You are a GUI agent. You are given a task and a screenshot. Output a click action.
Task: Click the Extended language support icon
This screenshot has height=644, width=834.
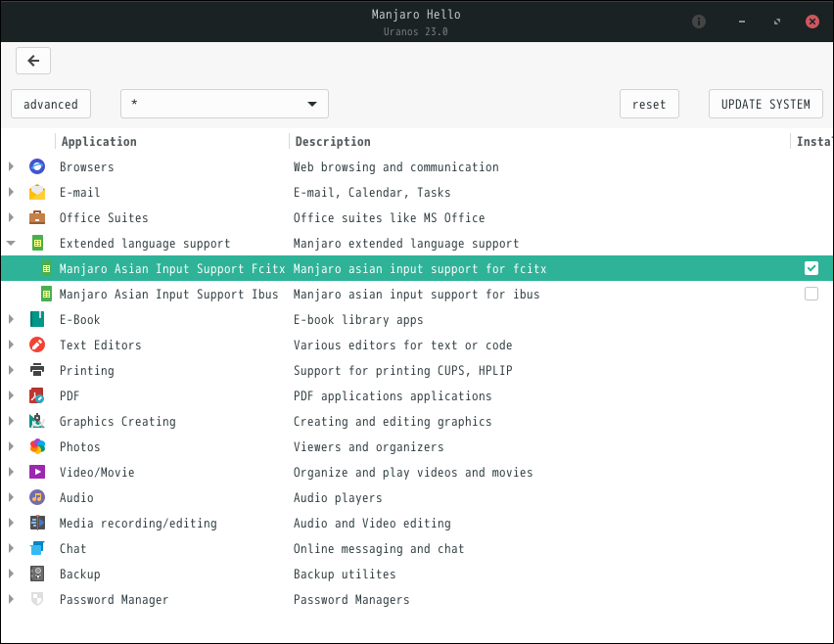point(37,243)
